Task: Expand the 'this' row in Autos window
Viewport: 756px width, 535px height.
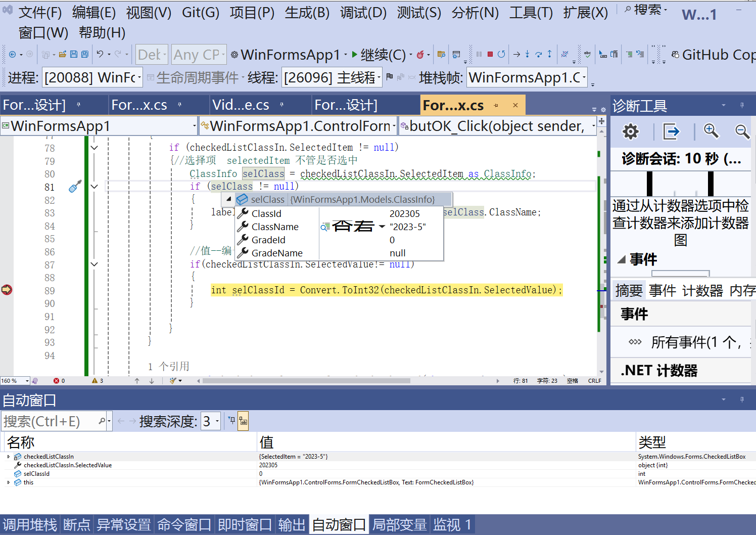Action: click(8, 482)
